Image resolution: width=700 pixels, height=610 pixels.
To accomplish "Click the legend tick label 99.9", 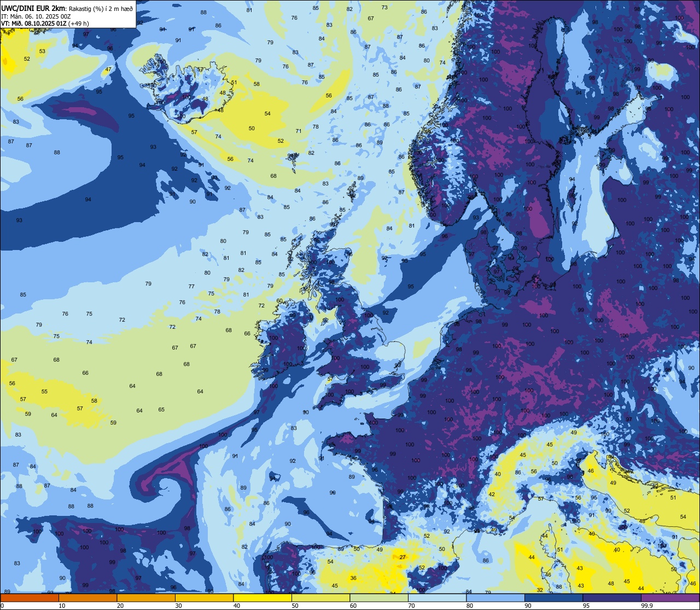I will tap(647, 606).
